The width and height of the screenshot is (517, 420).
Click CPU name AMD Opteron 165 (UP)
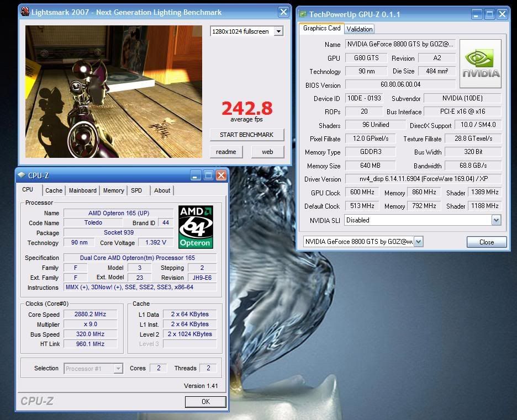pos(119,213)
